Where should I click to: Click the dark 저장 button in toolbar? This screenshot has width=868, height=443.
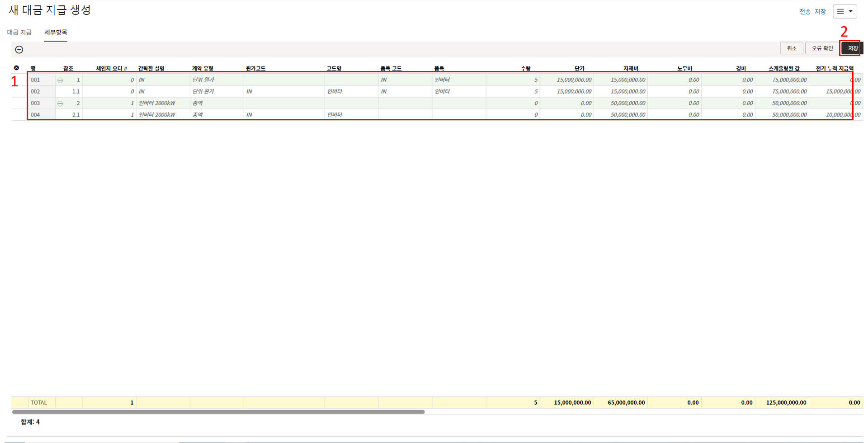[x=852, y=48]
